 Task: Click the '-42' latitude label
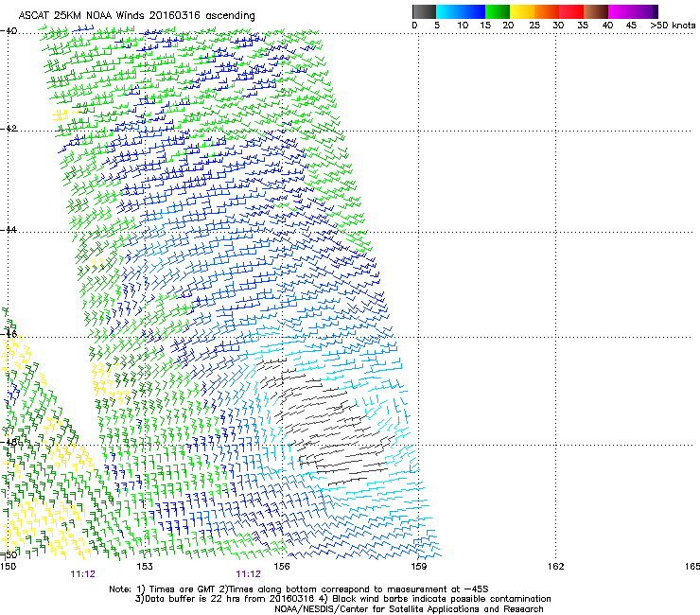tap(9, 129)
